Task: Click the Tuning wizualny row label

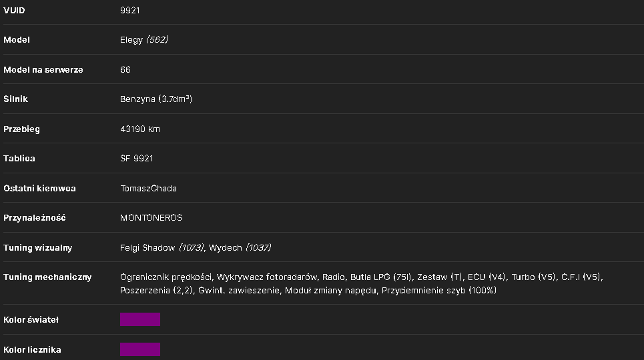Action: tap(38, 247)
